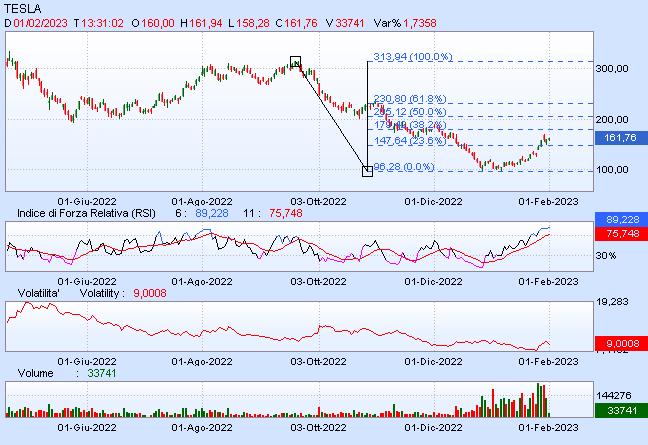The image size is (648, 445).
Task: Click the RSI 6-period value 89,228 in label row
Action: (212, 214)
